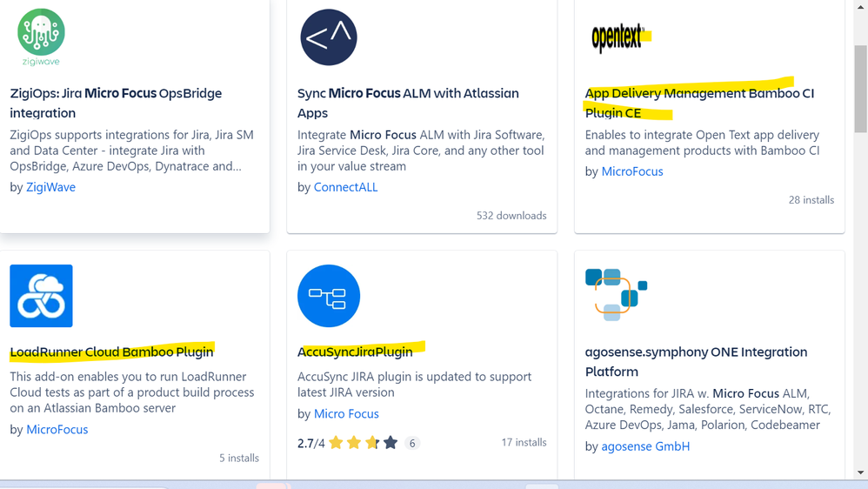Click the ZigiWave vendor link
This screenshot has width=868, height=489.
pos(51,187)
